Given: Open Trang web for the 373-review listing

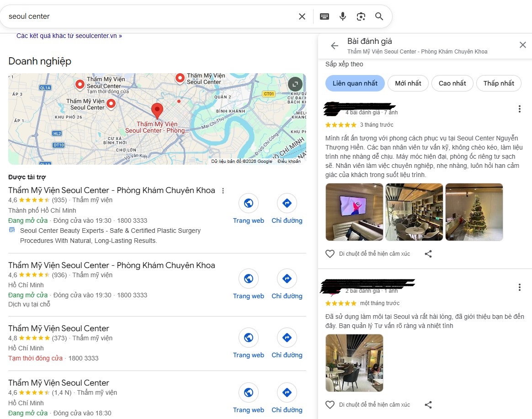Looking at the screenshot, I should pyautogui.click(x=248, y=343).
